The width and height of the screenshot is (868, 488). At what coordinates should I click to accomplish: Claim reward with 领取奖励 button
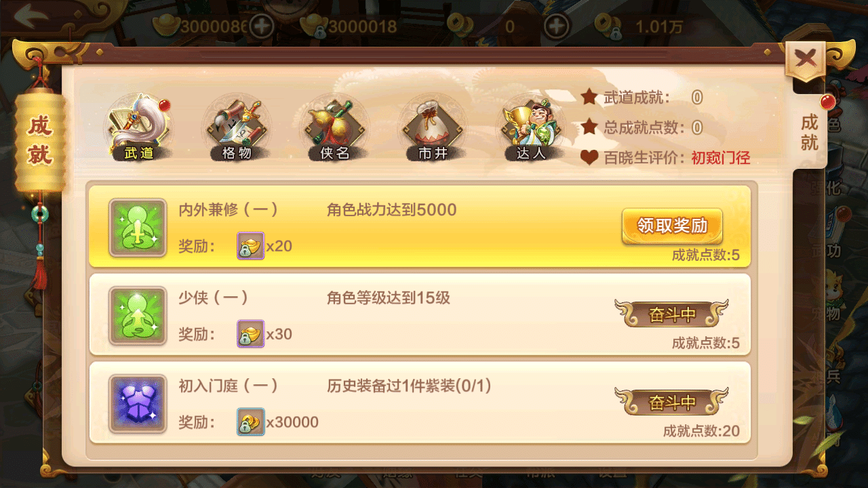(672, 226)
